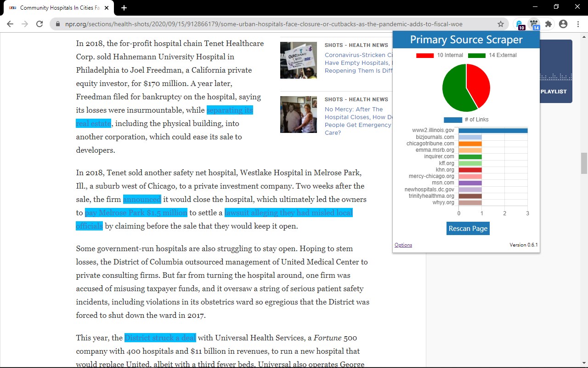Open the 'No Mercy: After The Hospital Closes' story

358,121
